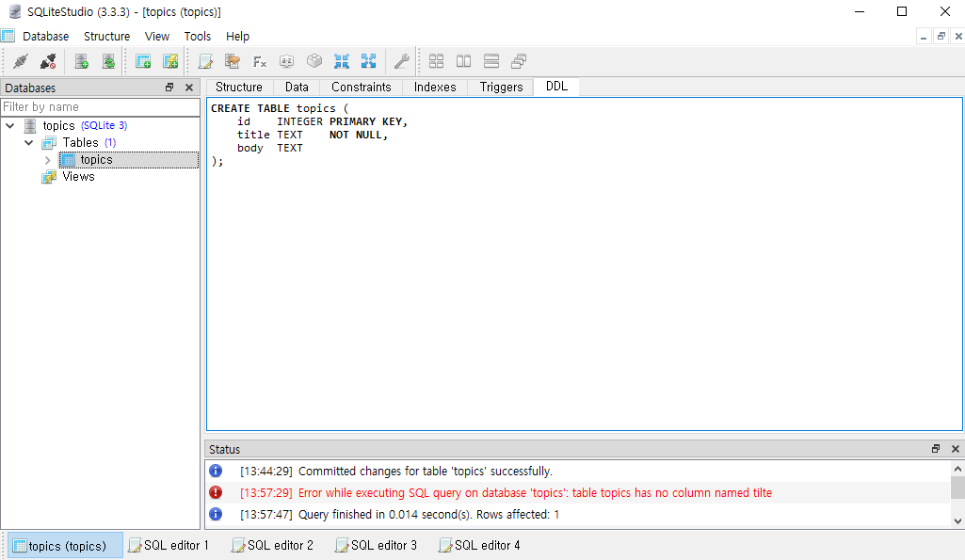This screenshot has width=965, height=560.
Task: Minimize the inner MDI window
Action: [924, 37]
